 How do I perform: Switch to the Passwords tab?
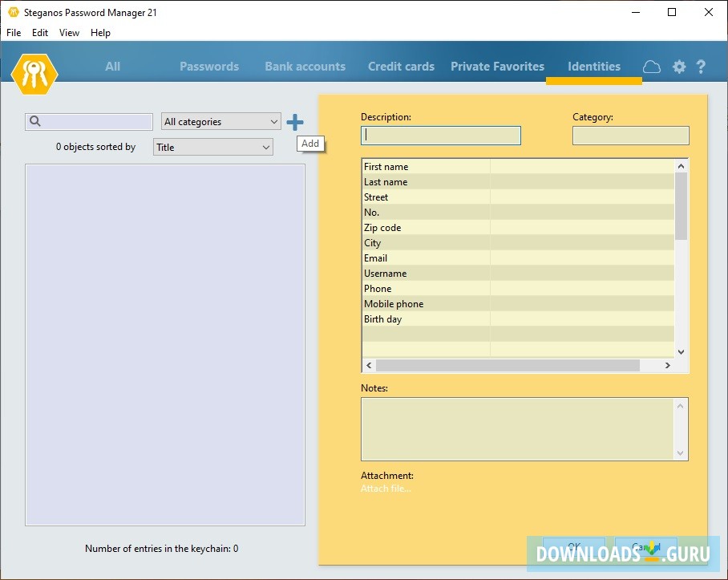click(208, 67)
